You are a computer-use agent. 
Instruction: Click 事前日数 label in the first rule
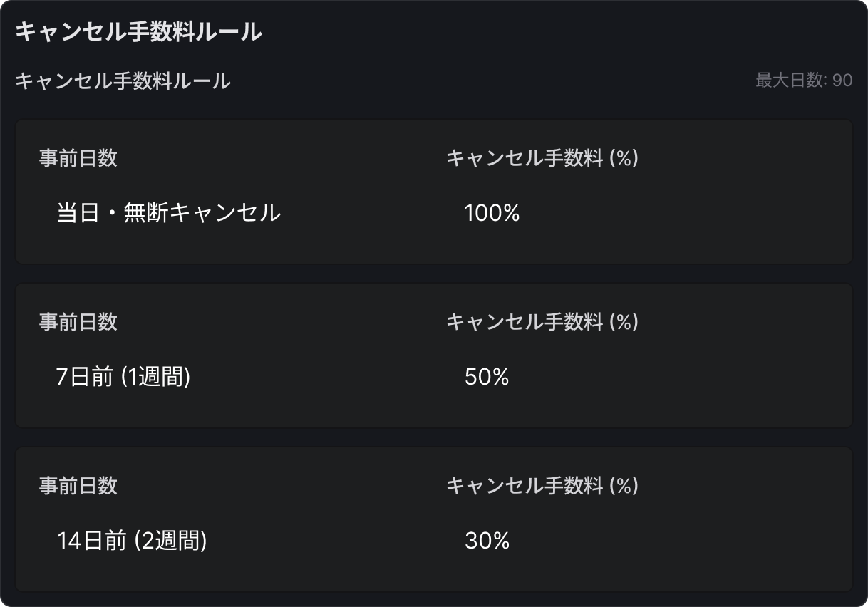(x=78, y=158)
